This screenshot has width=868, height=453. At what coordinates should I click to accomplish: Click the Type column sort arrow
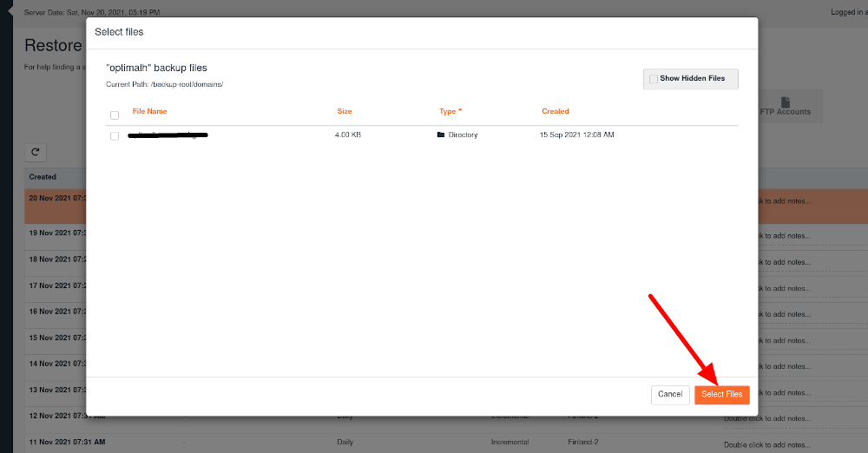coord(460,111)
